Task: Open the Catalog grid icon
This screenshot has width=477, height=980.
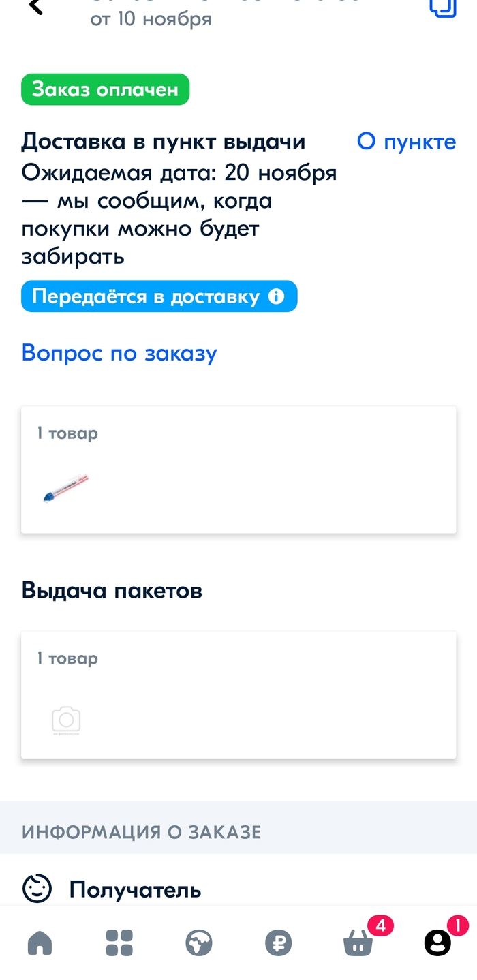Action: pos(119,944)
